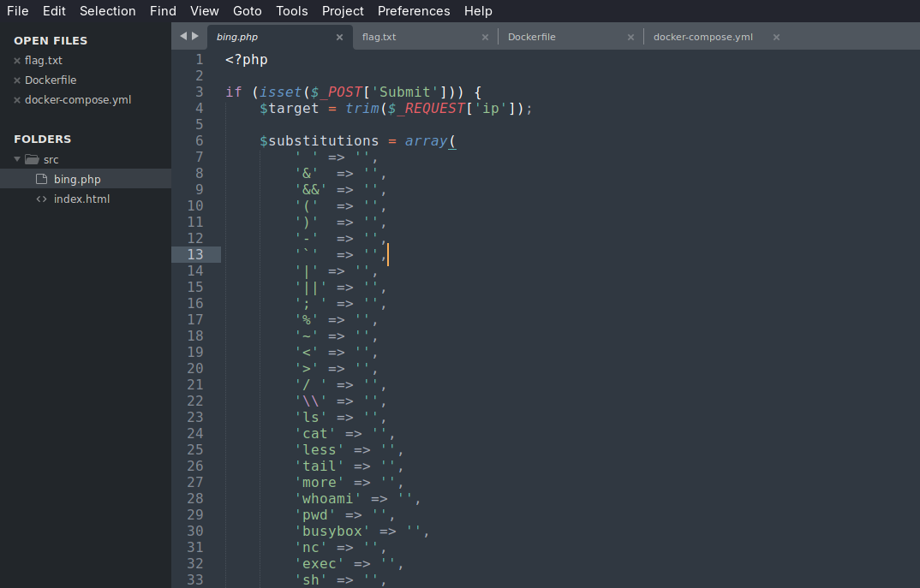Screen dimensions: 920x588
Task: Select bing.php in the src folder
Action: click(77, 179)
